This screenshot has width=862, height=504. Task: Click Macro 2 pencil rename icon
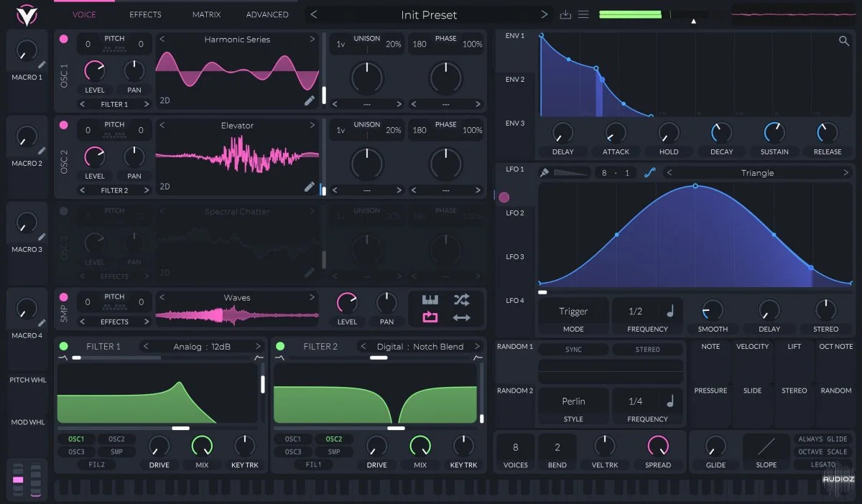(42, 151)
